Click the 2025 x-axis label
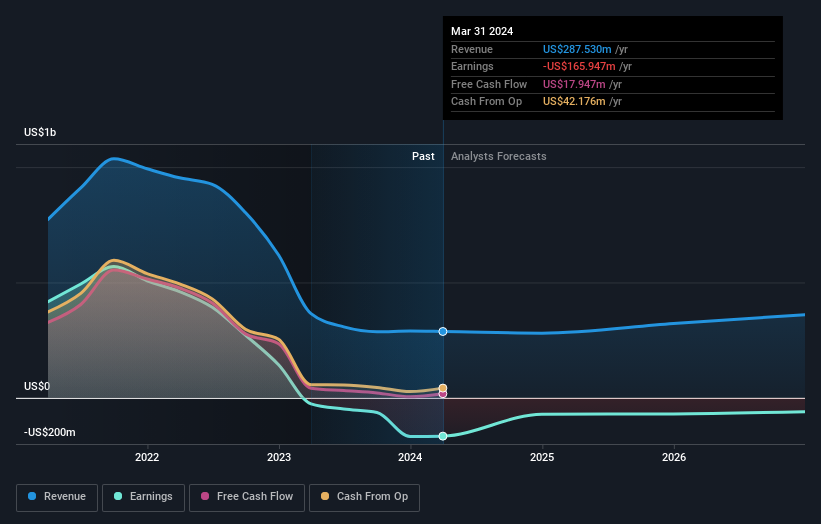821x524 pixels. pos(542,458)
